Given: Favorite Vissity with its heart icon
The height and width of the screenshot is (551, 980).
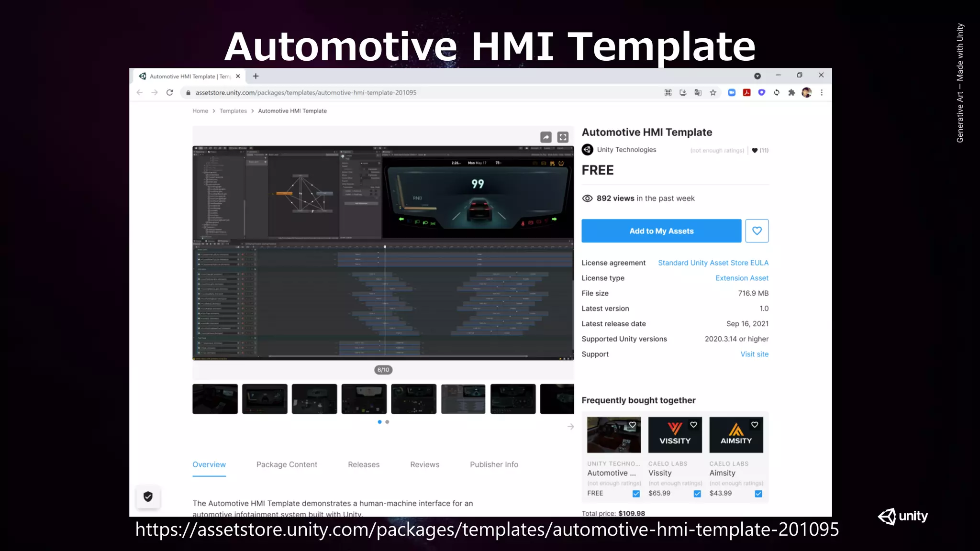Looking at the screenshot, I should (x=693, y=425).
